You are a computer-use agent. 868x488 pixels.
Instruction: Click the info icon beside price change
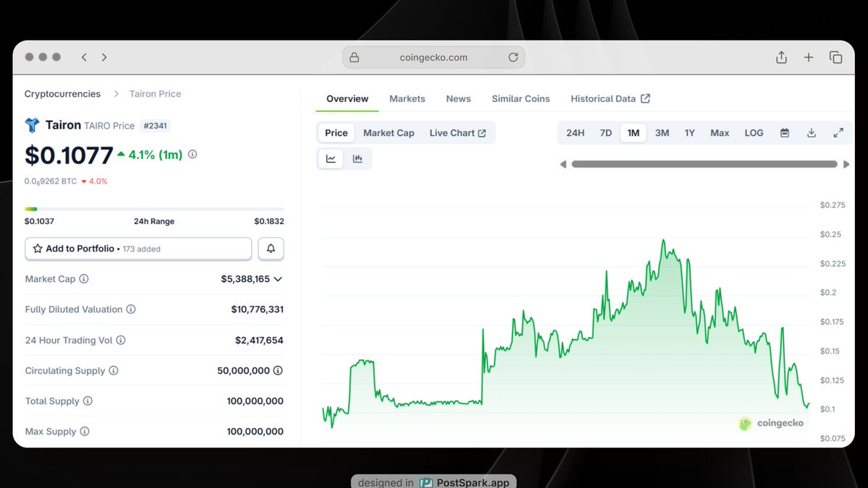point(192,154)
